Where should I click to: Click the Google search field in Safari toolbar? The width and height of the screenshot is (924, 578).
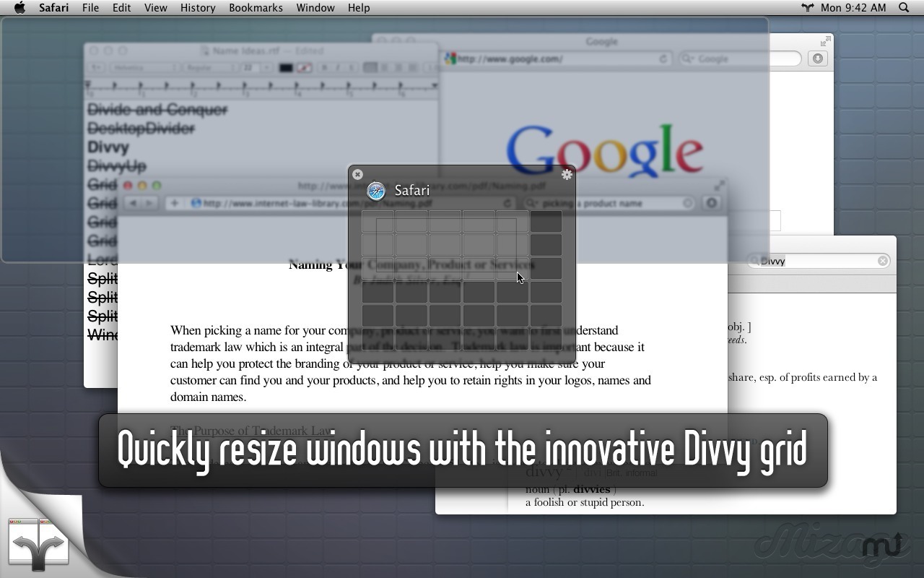pyautogui.click(x=740, y=59)
